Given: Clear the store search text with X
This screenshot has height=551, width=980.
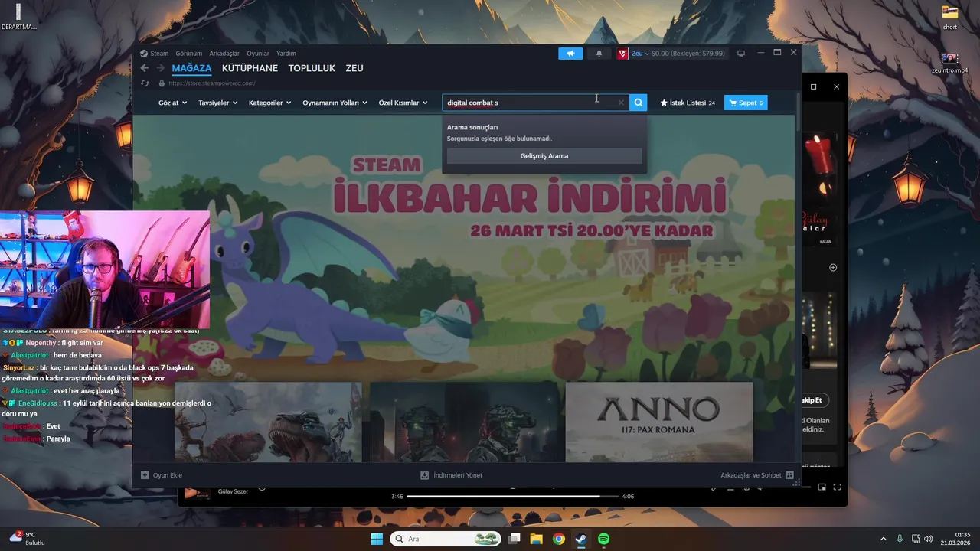Looking at the screenshot, I should pyautogui.click(x=621, y=103).
